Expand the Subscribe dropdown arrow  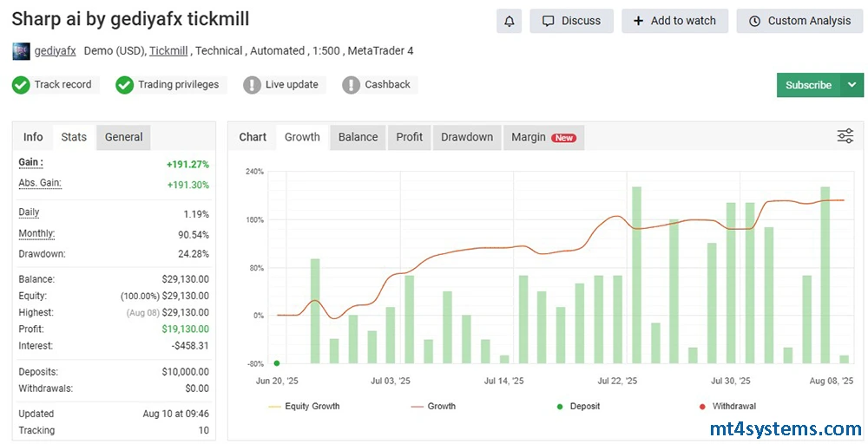tap(852, 85)
